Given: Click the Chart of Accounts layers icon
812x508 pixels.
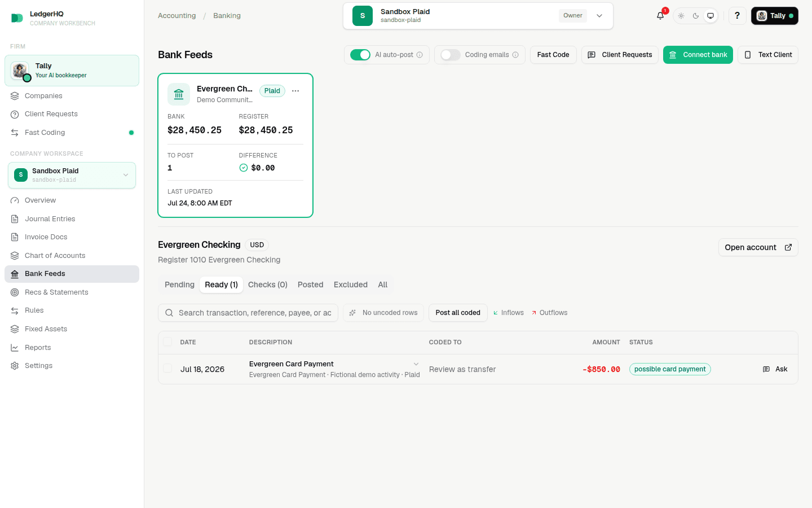Looking at the screenshot, I should coord(15,256).
